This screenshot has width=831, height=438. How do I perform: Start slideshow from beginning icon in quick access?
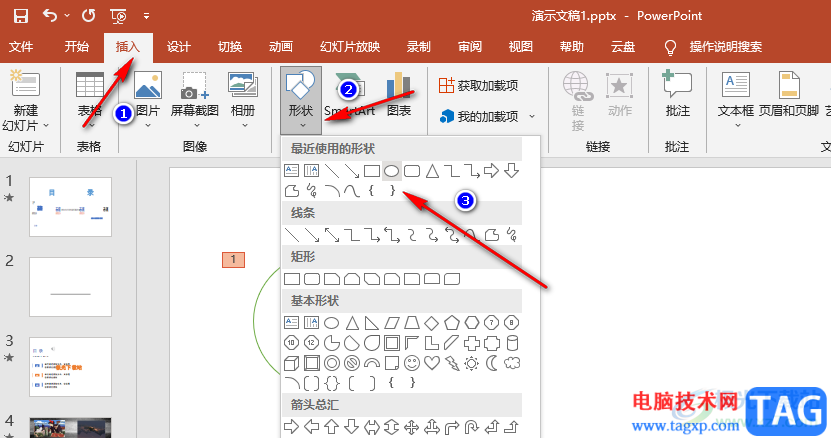point(118,16)
